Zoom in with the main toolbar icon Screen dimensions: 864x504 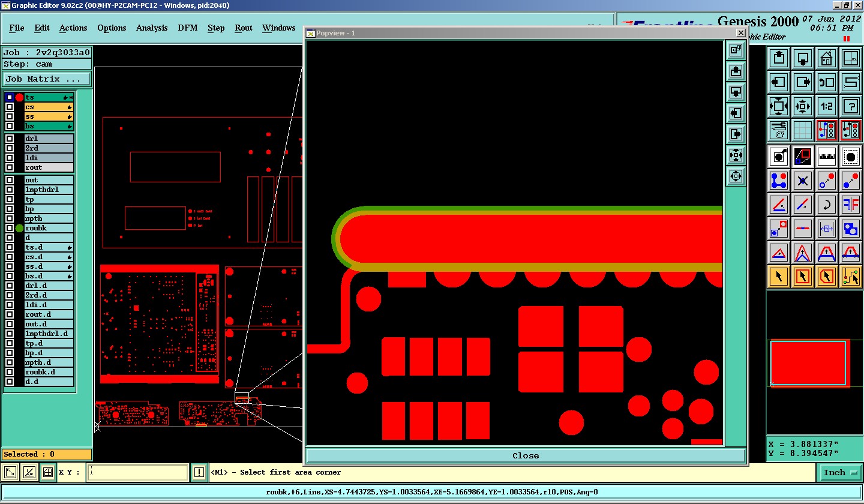tap(779, 106)
